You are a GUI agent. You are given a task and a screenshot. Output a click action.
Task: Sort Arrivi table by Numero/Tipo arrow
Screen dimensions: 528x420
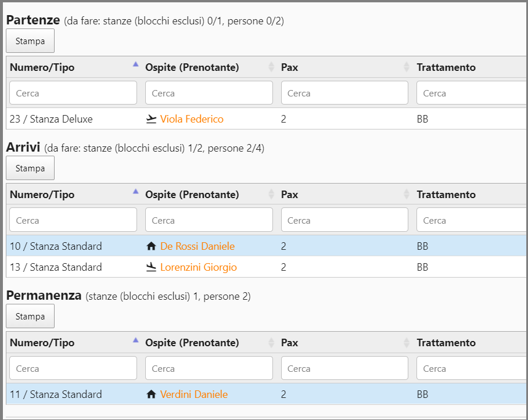(136, 192)
